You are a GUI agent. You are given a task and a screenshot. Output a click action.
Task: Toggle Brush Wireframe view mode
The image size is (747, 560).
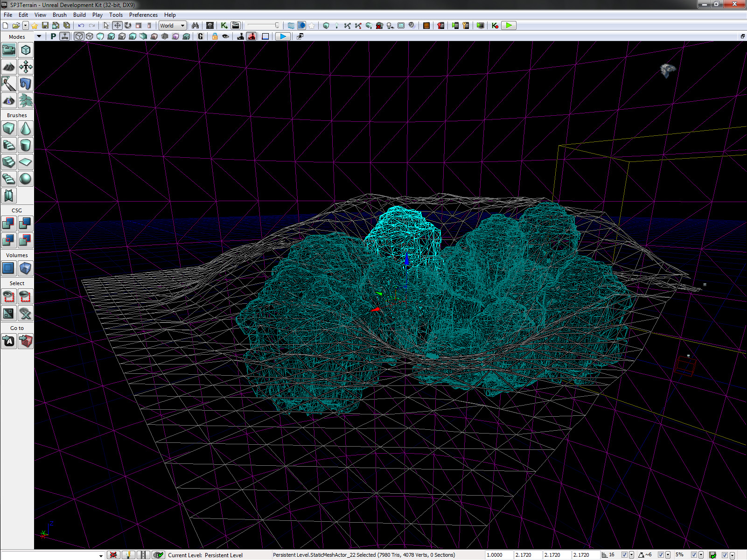click(x=79, y=36)
